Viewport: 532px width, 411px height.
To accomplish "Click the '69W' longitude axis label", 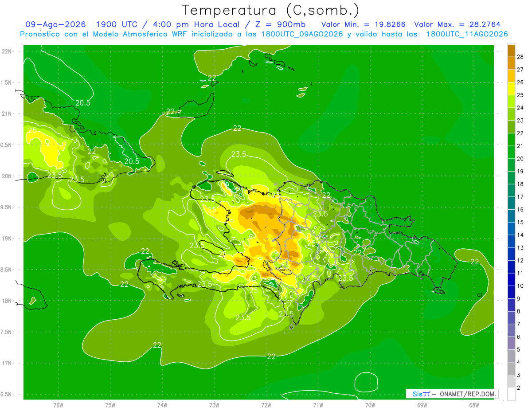I will point(422,405).
